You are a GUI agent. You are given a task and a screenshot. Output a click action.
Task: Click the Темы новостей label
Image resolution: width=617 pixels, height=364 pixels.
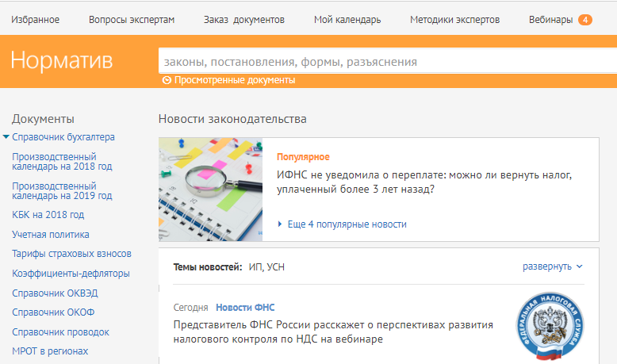coord(208,267)
